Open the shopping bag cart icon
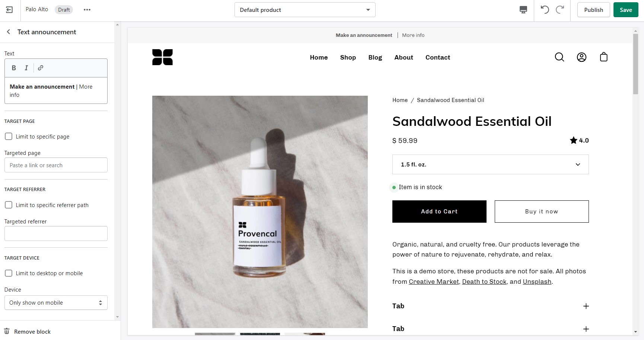The image size is (644, 340). click(x=604, y=57)
